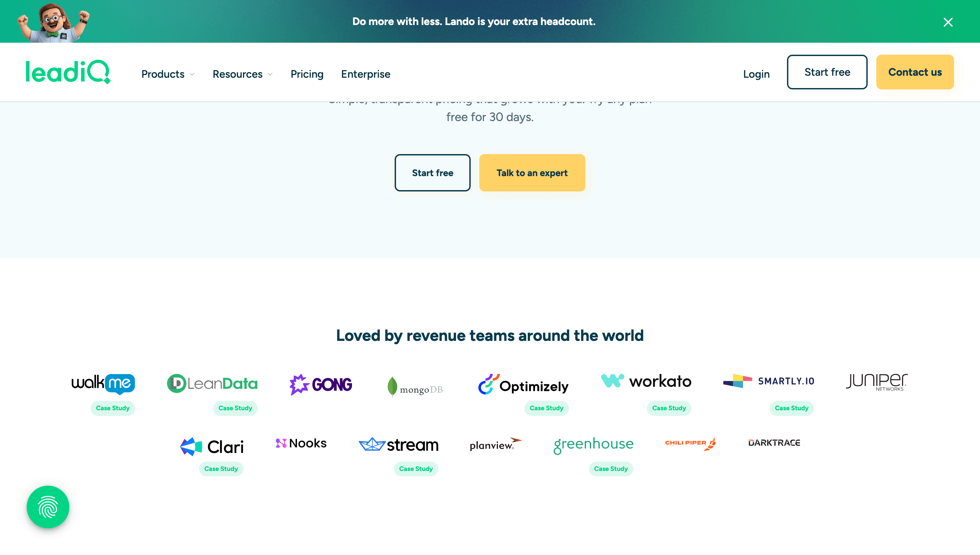Select the Clari logo
The width and height of the screenshot is (980, 555).
[x=212, y=446]
